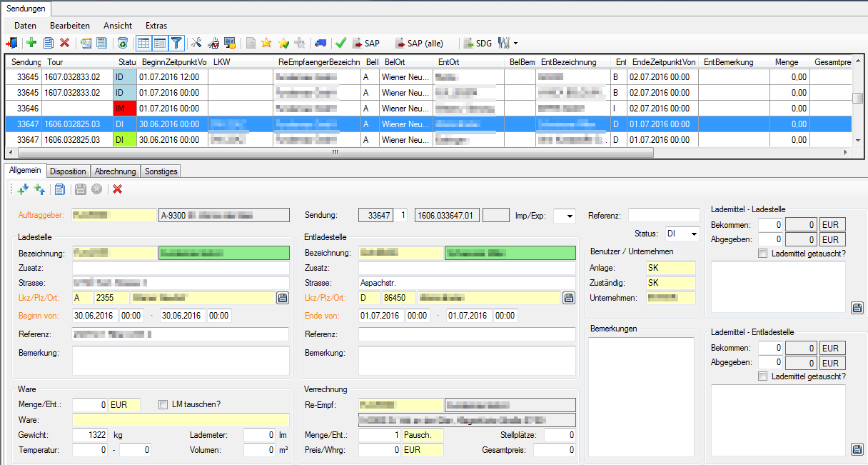Open the Extras menu
Viewport: 868px width, 465px height.
pos(156,26)
